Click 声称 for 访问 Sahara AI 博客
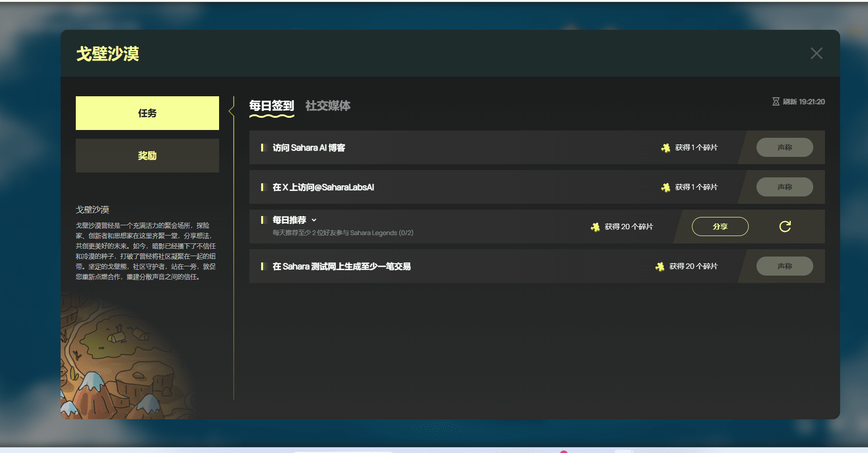868x453 pixels. pyautogui.click(x=784, y=147)
